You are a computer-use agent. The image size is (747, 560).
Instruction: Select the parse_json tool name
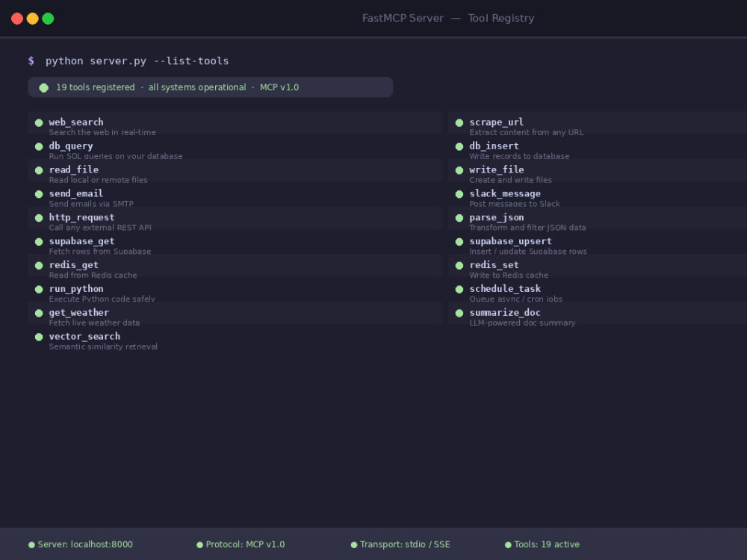pyautogui.click(x=497, y=217)
